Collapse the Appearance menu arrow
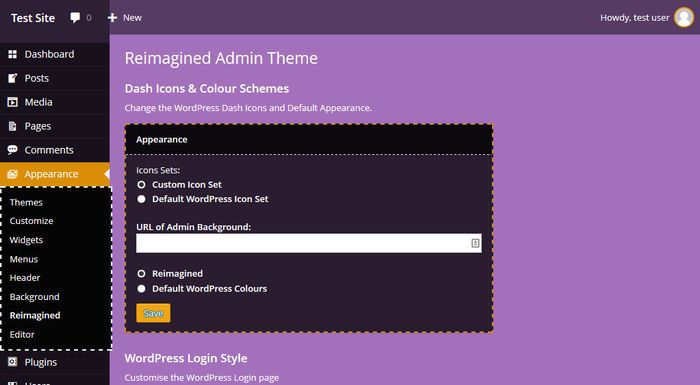This screenshot has width=700, height=385. [107, 174]
